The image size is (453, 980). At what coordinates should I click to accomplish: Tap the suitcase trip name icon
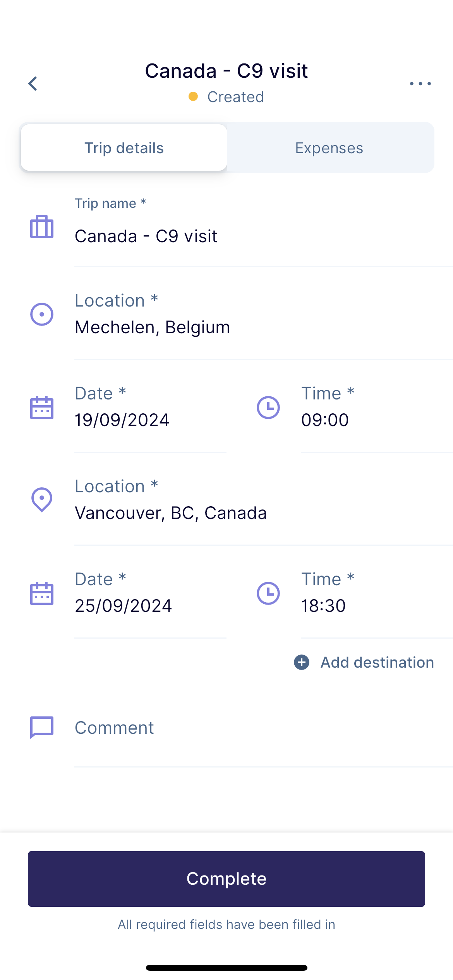(x=42, y=226)
